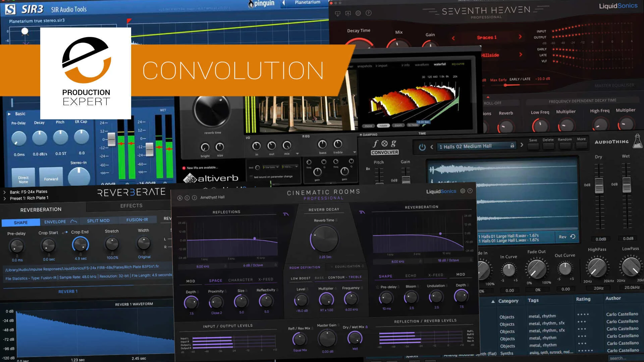
Task: Click the Crop End knob in Reverberate
Action: (x=80, y=245)
